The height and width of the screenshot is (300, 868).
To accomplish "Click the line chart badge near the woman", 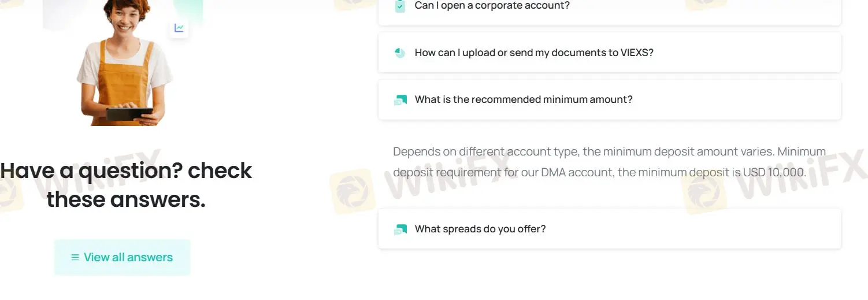I will click(x=179, y=28).
